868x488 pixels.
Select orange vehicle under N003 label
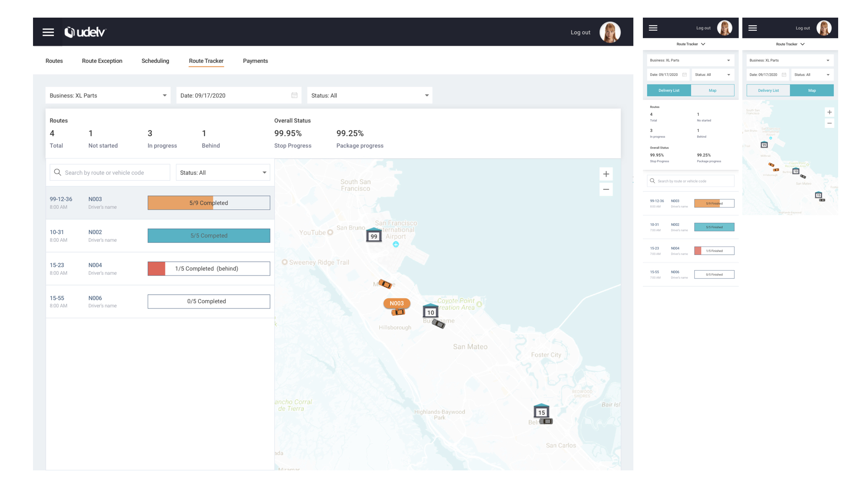398,312
